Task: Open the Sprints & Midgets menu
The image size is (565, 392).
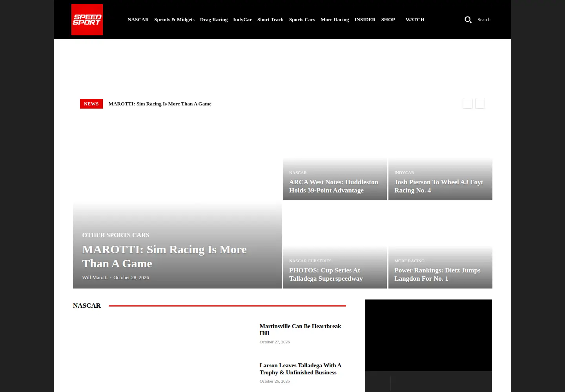Action: click(174, 20)
